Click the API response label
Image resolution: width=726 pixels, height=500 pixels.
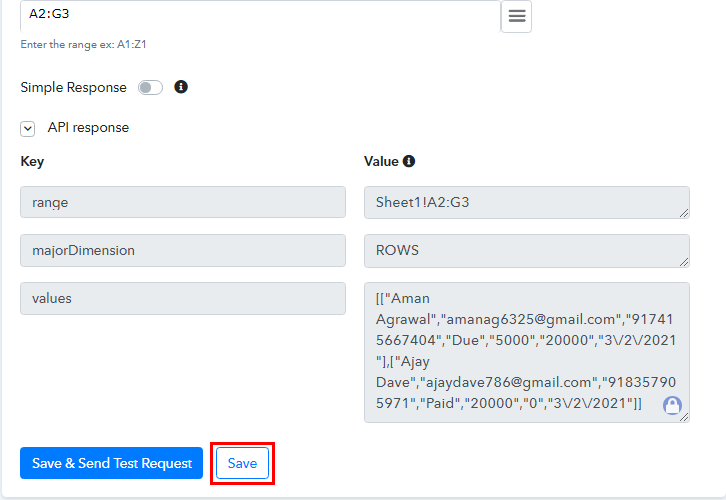coord(88,128)
